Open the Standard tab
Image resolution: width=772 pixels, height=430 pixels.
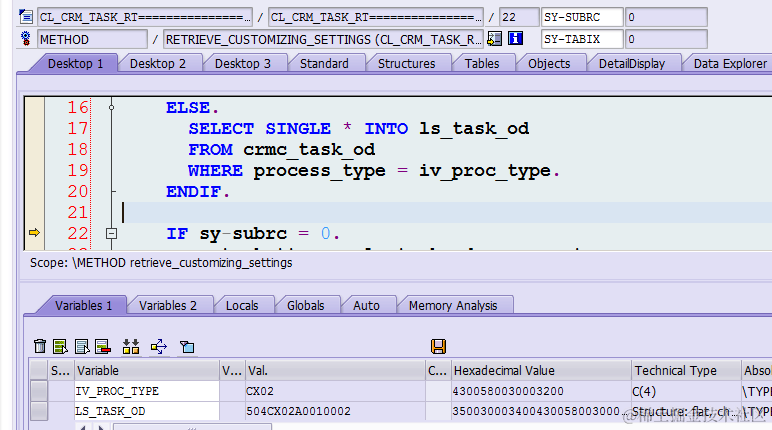324,64
